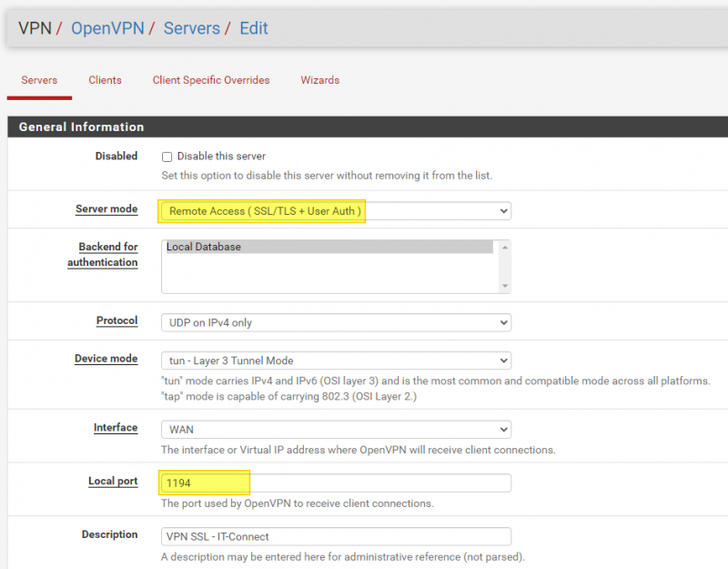Open the Wizards tab
The height and width of the screenshot is (569, 728).
click(x=320, y=80)
